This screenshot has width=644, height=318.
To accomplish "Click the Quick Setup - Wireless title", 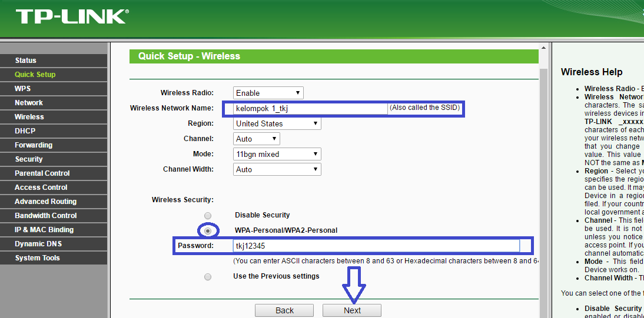I will [190, 56].
